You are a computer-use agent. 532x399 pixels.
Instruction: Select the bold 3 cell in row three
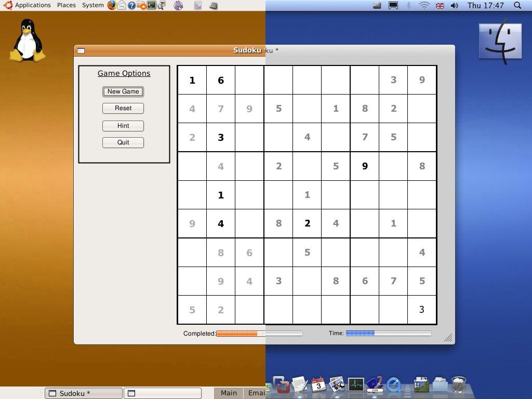pos(221,137)
